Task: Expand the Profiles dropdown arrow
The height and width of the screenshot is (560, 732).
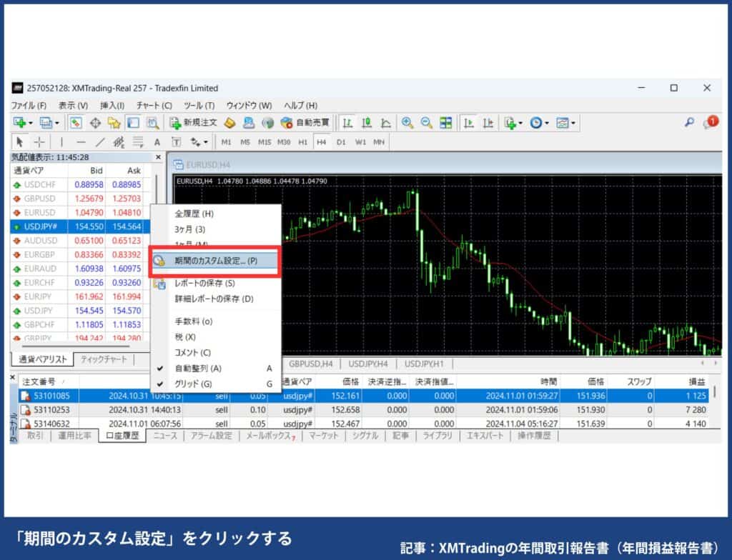Action: 57,123
